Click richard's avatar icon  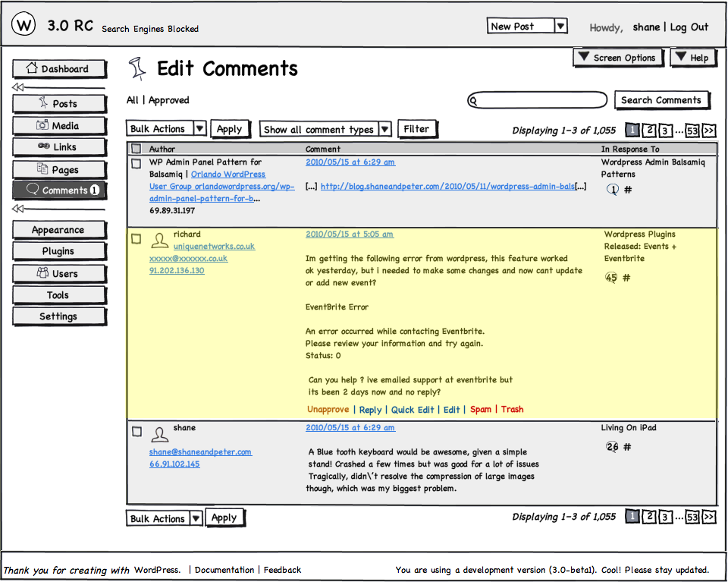point(160,241)
